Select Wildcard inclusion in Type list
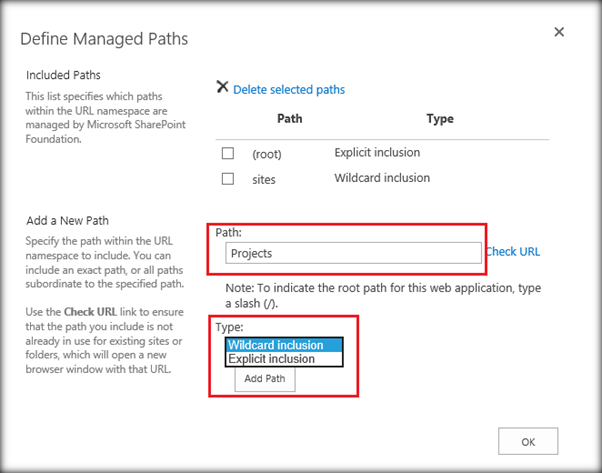602x473 pixels. point(284,345)
